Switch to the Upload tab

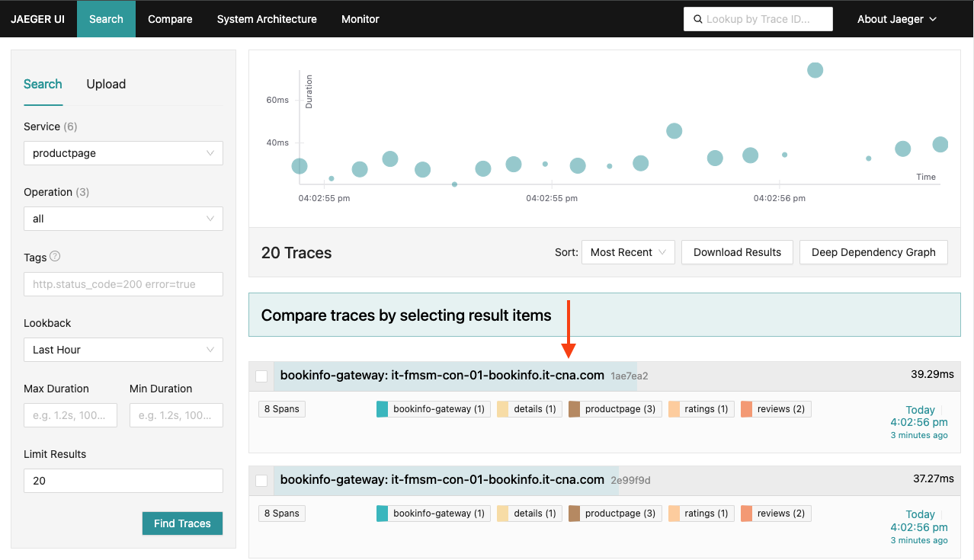(105, 84)
